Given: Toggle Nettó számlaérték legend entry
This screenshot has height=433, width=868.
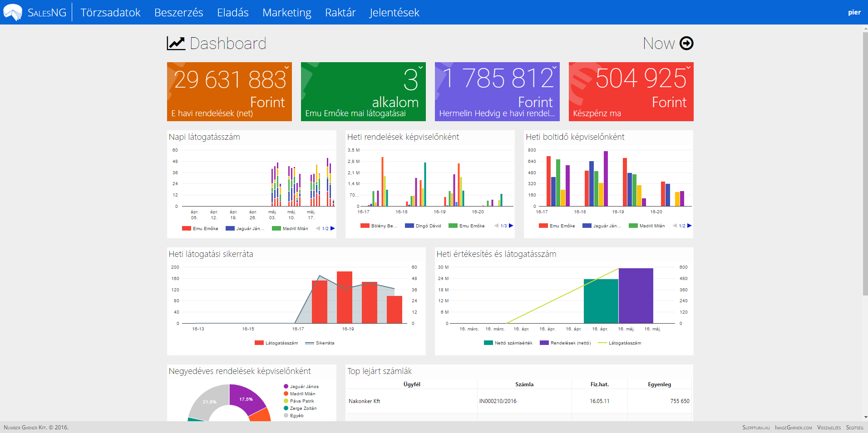Looking at the screenshot, I should pos(508,343).
